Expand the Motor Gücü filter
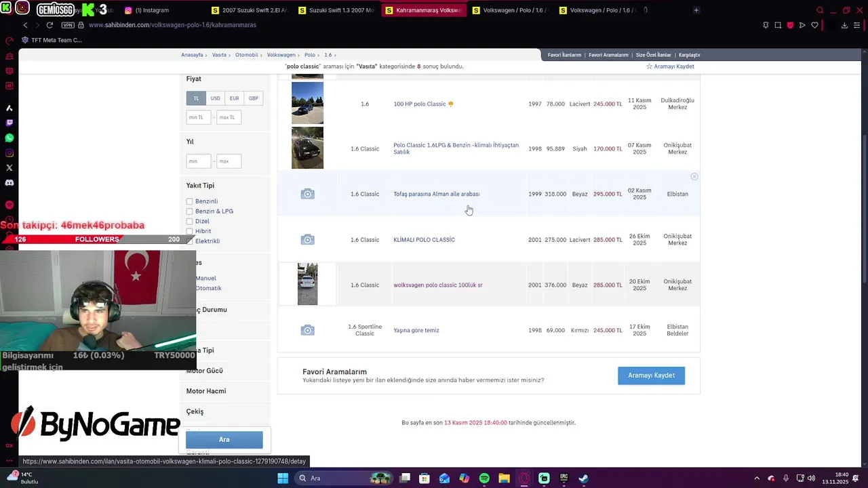 pos(205,371)
